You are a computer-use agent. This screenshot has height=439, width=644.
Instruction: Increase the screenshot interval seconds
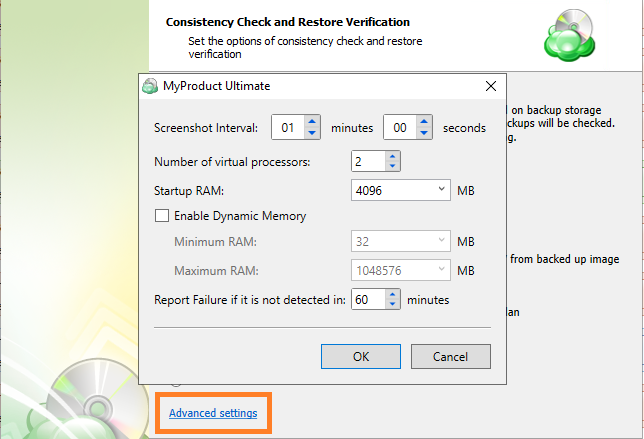[426, 122]
